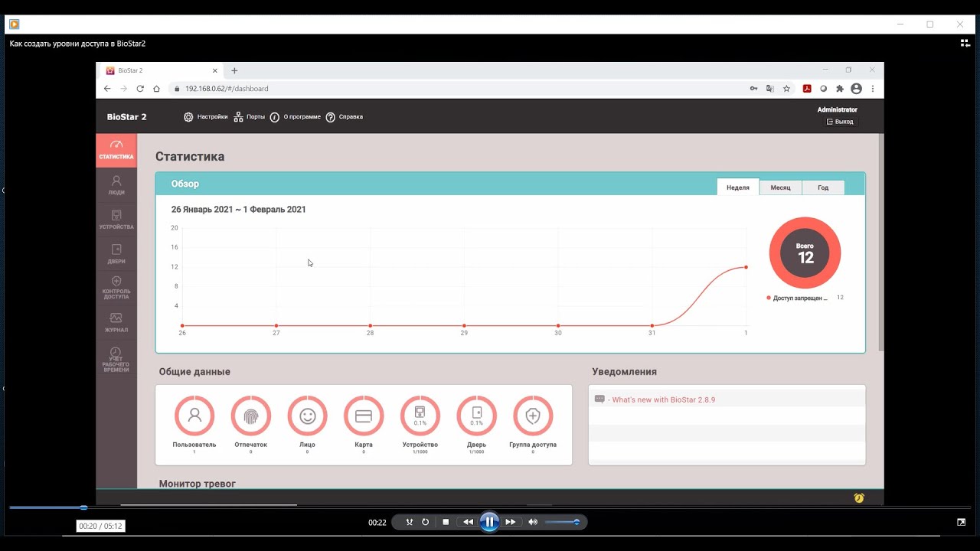Select the BioStar 2 browser tab
The height and width of the screenshot is (551, 980).
161,70
